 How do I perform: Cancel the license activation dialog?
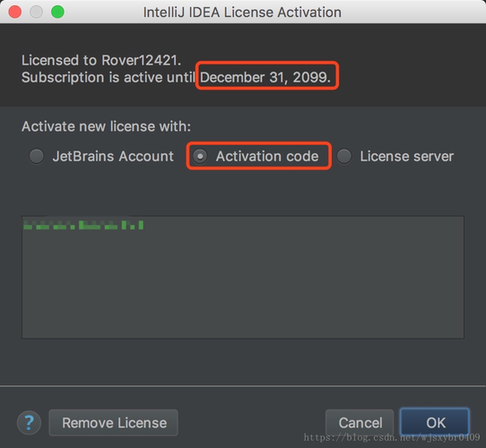tap(360, 423)
